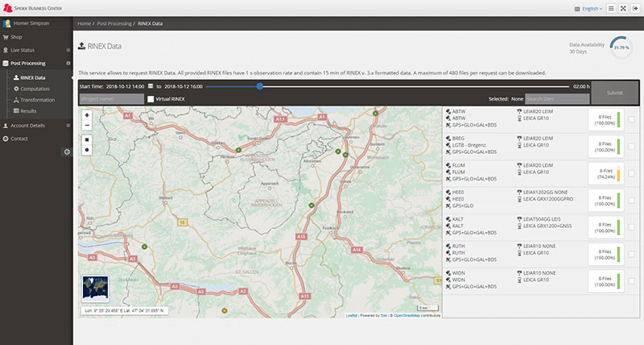This screenshot has height=345, width=644.
Task: Open the Computation submenu item
Action: click(x=35, y=89)
